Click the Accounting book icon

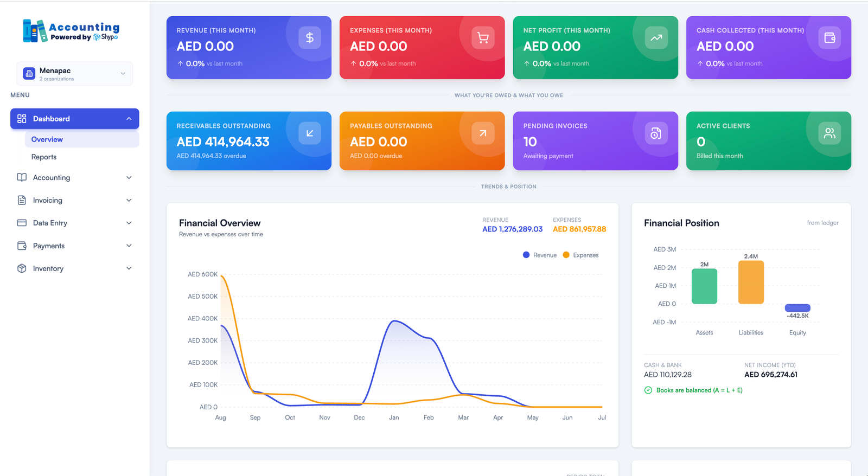coord(22,177)
